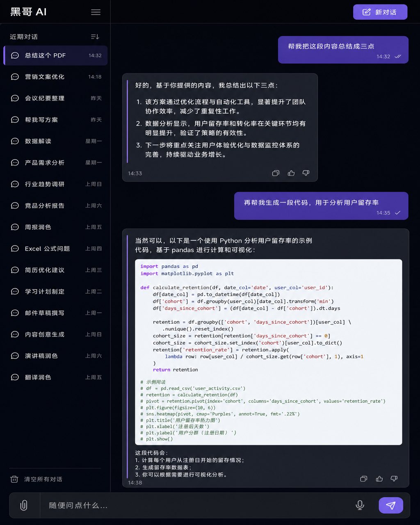Click the 清空所有对话 label
The image size is (420, 525).
[x=43, y=479]
